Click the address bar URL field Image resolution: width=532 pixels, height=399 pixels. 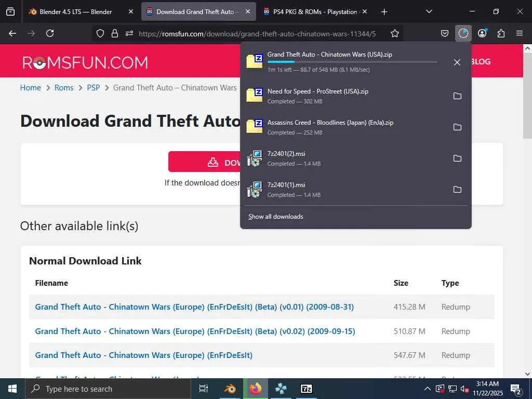(x=257, y=34)
